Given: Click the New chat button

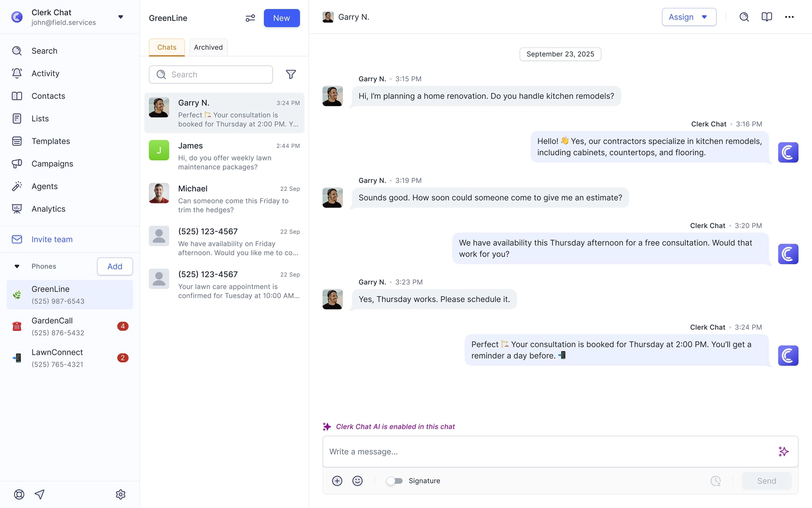Looking at the screenshot, I should point(281,18).
